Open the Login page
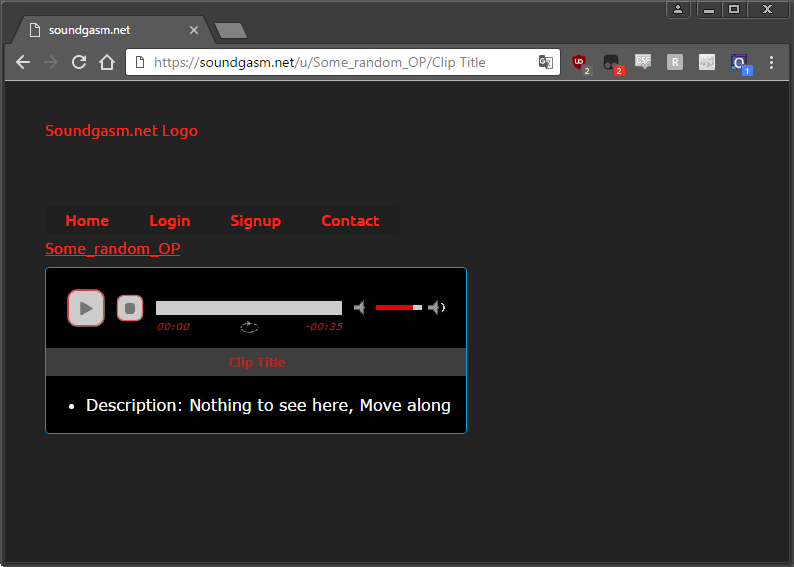Viewport: 794px width, 567px height. point(170,221)
